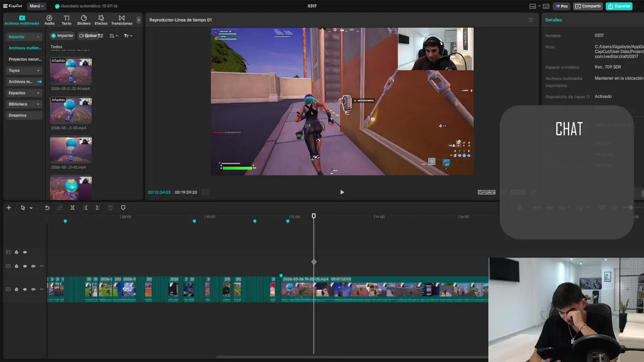Select the Todos filter label
The height and width of the screenshot is (362, 644).
click(56, 47)
